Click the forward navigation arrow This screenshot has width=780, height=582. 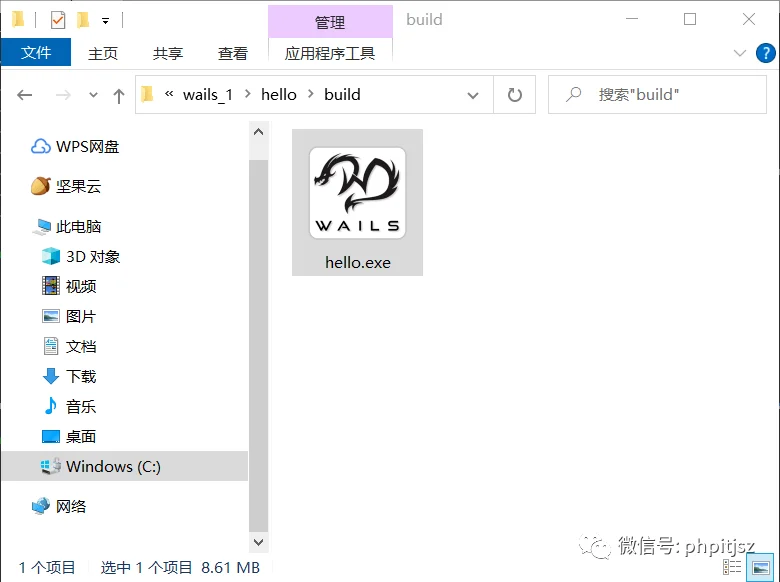point(63,95)
